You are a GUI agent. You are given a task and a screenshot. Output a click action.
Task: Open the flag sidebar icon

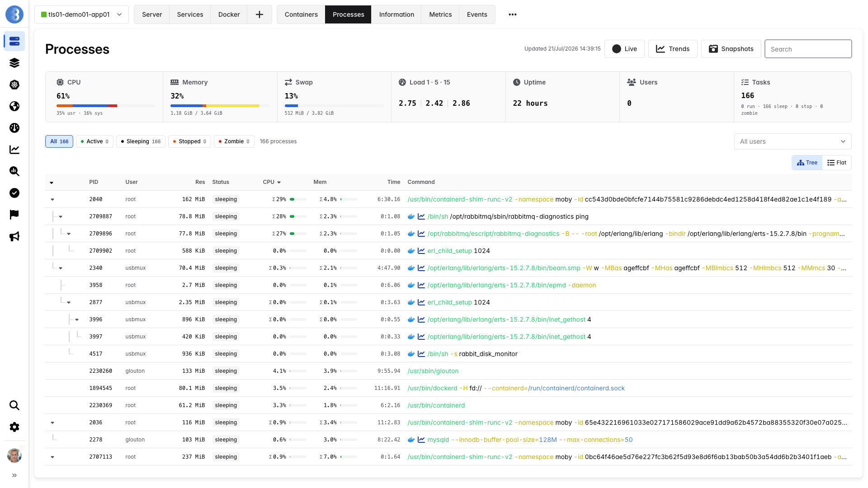14,215
